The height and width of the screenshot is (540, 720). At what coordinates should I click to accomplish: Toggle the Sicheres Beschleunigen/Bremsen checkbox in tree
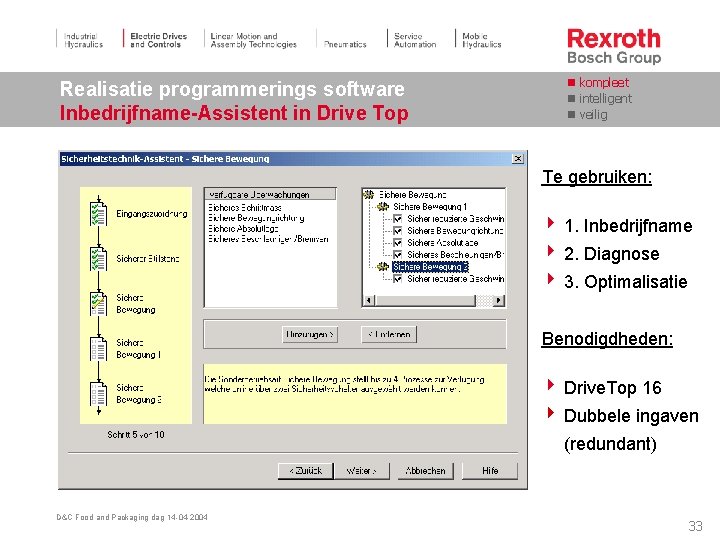click(x=398, y=254)
